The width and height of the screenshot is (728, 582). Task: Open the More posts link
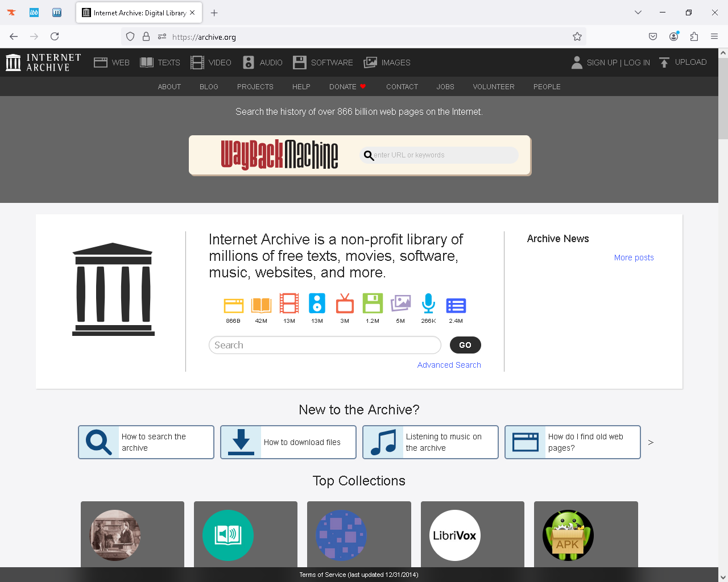[x=634, y=257]
